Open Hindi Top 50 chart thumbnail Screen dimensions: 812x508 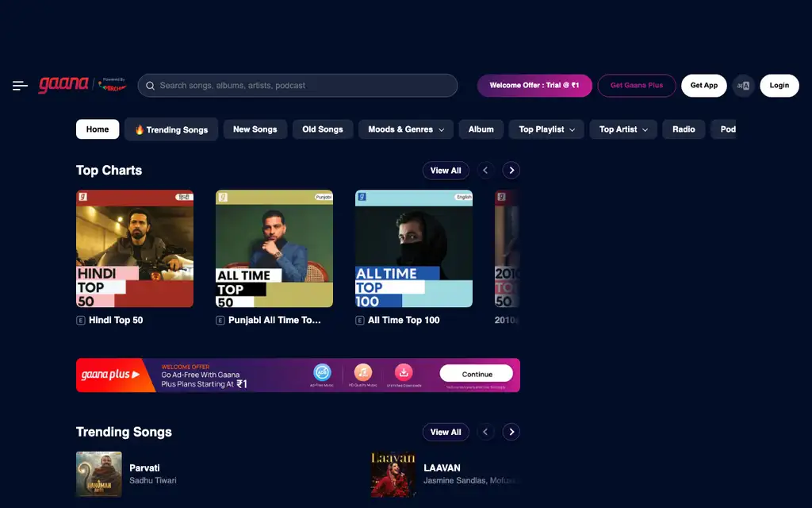pos(135,248)
